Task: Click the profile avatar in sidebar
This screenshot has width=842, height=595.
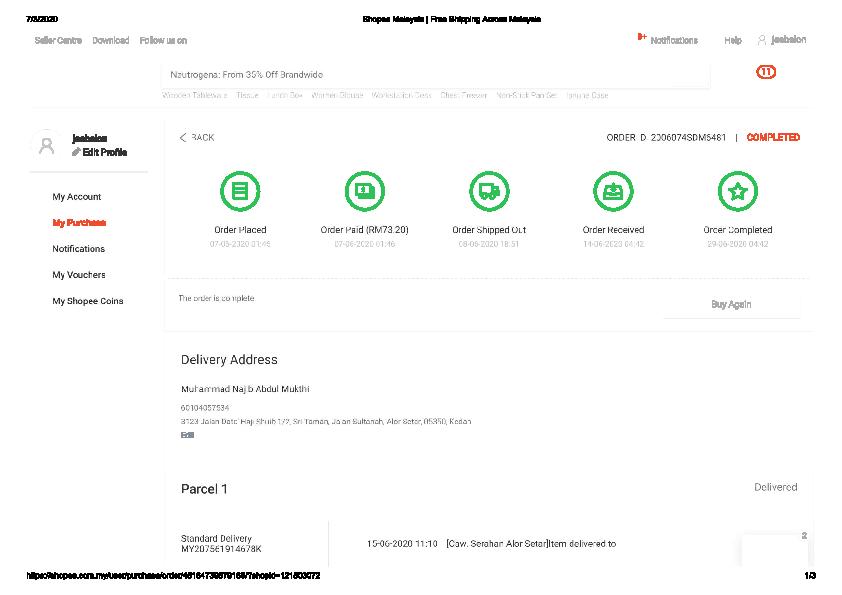Action: pyautogui.click(x=47, y=145)
